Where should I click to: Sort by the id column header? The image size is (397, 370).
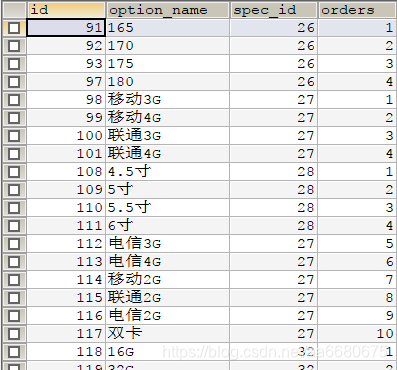pos(66,10)
